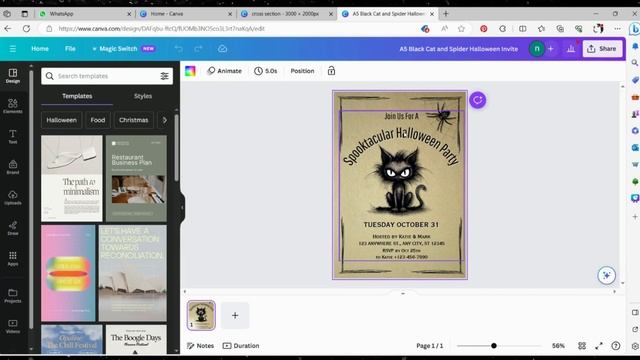640x360 pixels.
Task: Click the browser refresh button
Action: pos(27,29)
